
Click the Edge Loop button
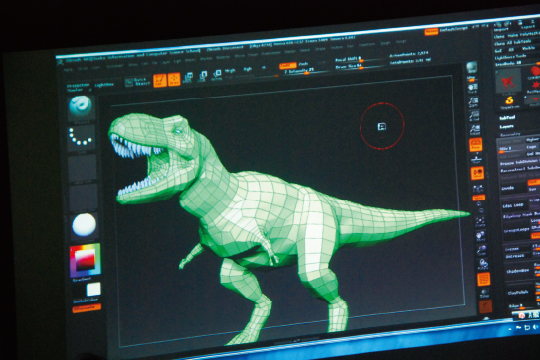(x=513, y=205)
